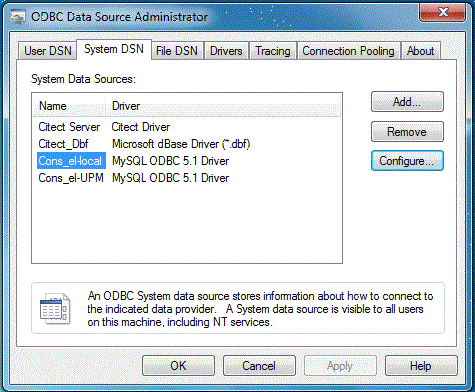The image size is (475, 392).
Task: Click the Cancel button
Action: click(259, 366)
